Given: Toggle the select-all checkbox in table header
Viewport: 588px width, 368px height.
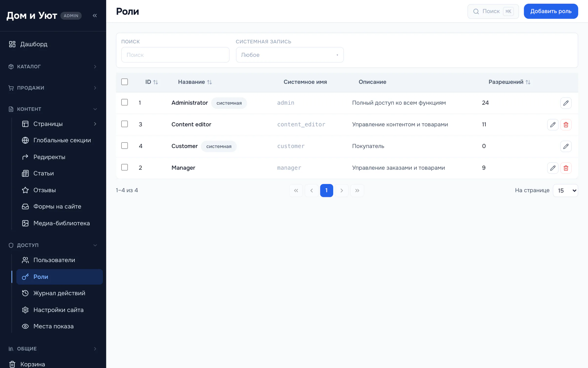Looking at the screenshot, I should (124, 82).
